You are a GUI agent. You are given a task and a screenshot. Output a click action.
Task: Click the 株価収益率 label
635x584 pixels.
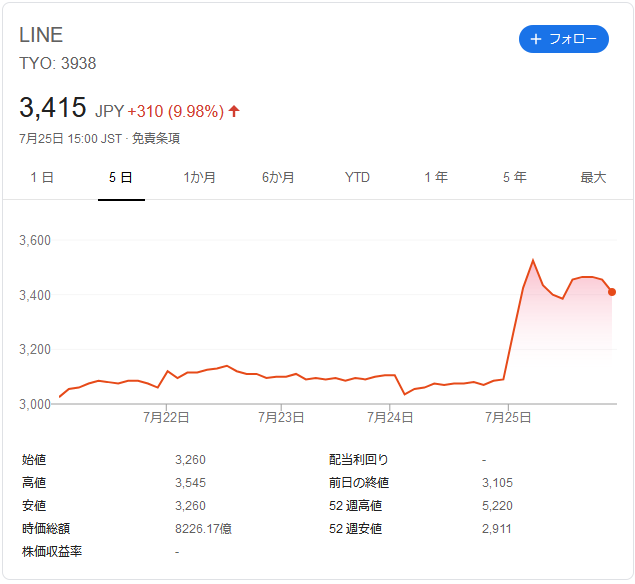point(52,551)
